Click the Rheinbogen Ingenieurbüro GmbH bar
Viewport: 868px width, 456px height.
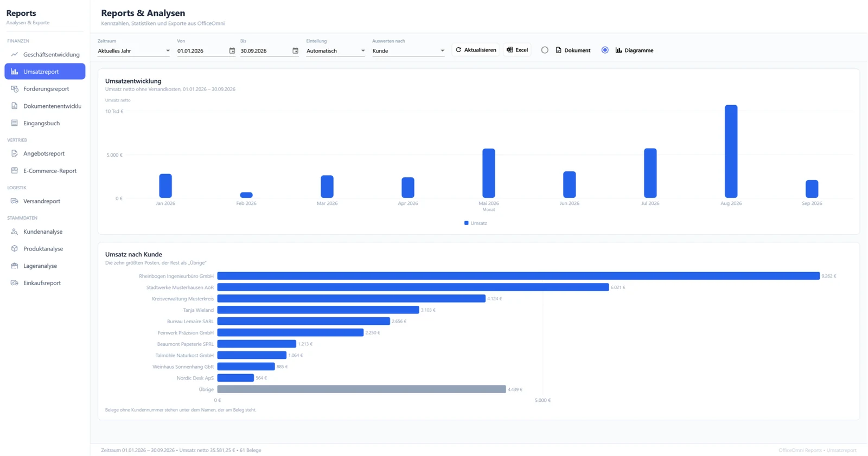pos(519,276)
